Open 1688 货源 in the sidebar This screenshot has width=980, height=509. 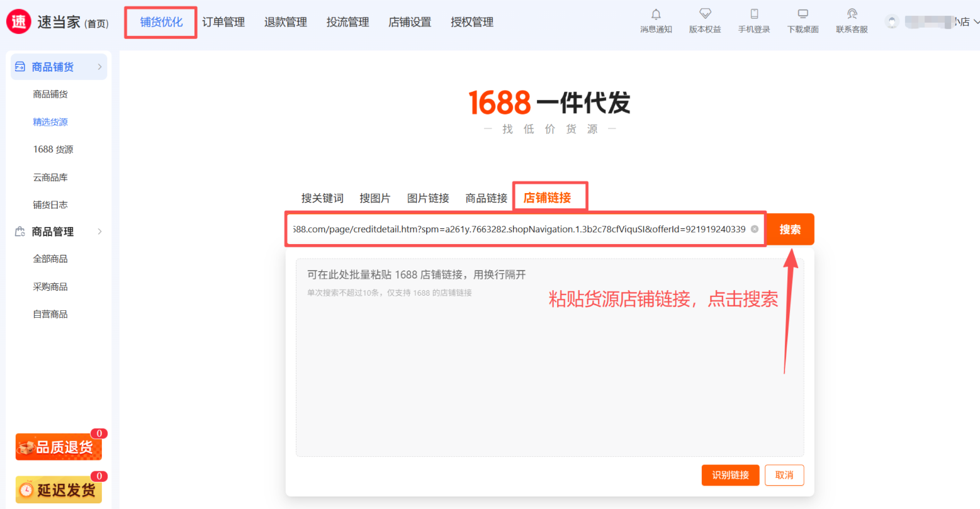pyautogui.click(x=53, y=150)
